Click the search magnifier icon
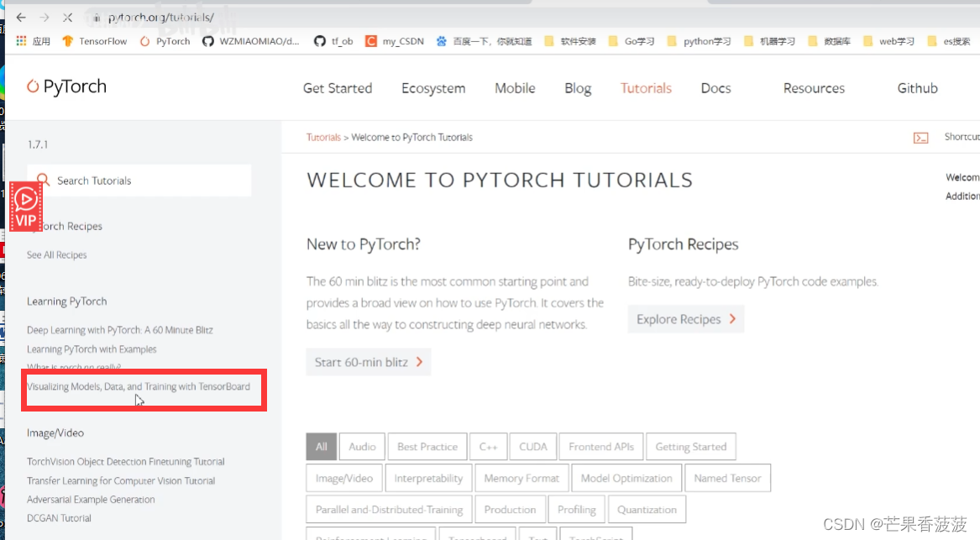This screenshot has height=540, width=980. pyautogui.click(x=43, y=180)
